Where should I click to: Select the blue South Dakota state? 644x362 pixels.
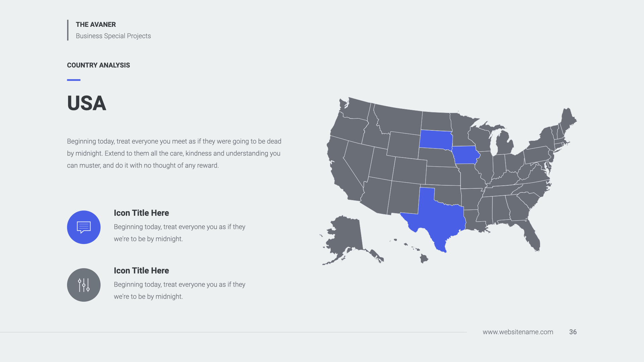click(x=436, y=139)
